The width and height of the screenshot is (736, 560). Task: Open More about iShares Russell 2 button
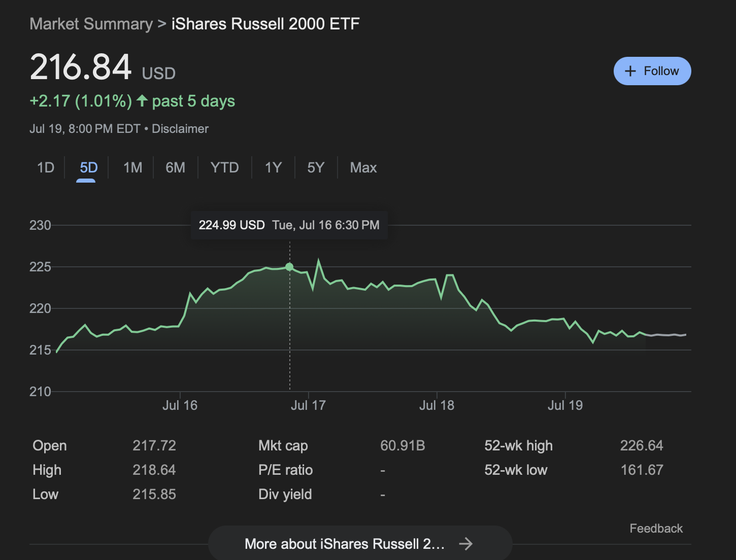(360, 543)
